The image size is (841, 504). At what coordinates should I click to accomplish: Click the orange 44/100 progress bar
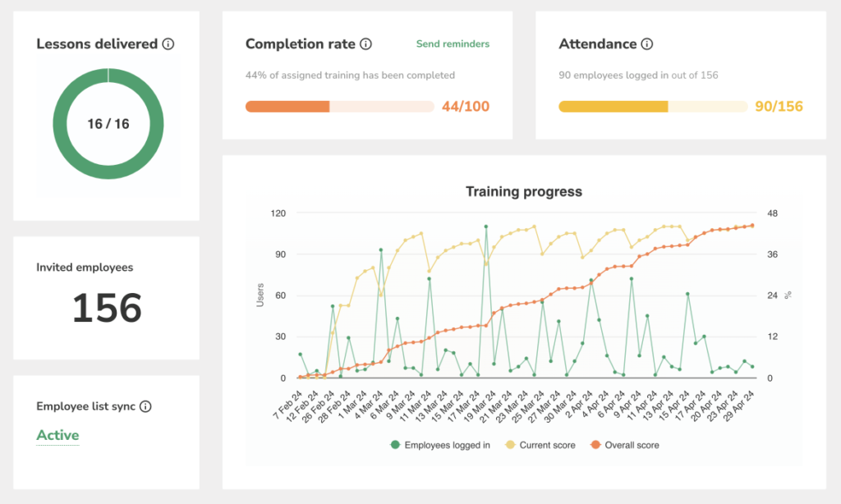pyautogui.click(x=287, y=107)
